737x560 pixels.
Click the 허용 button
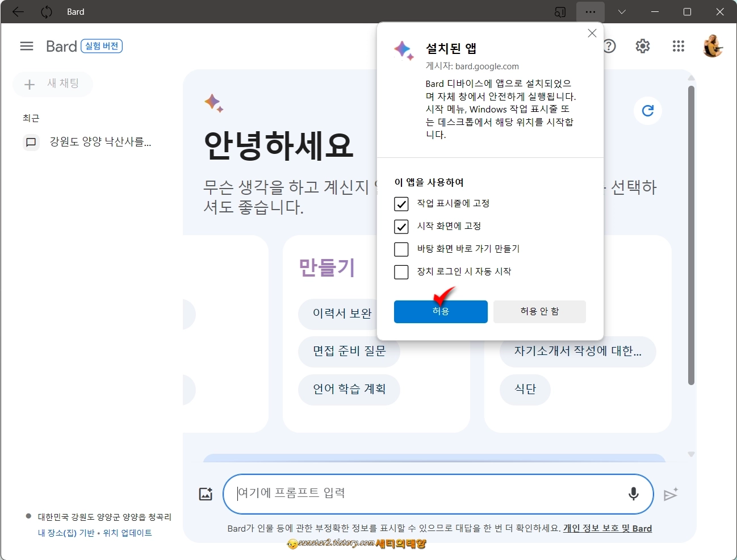441,312
